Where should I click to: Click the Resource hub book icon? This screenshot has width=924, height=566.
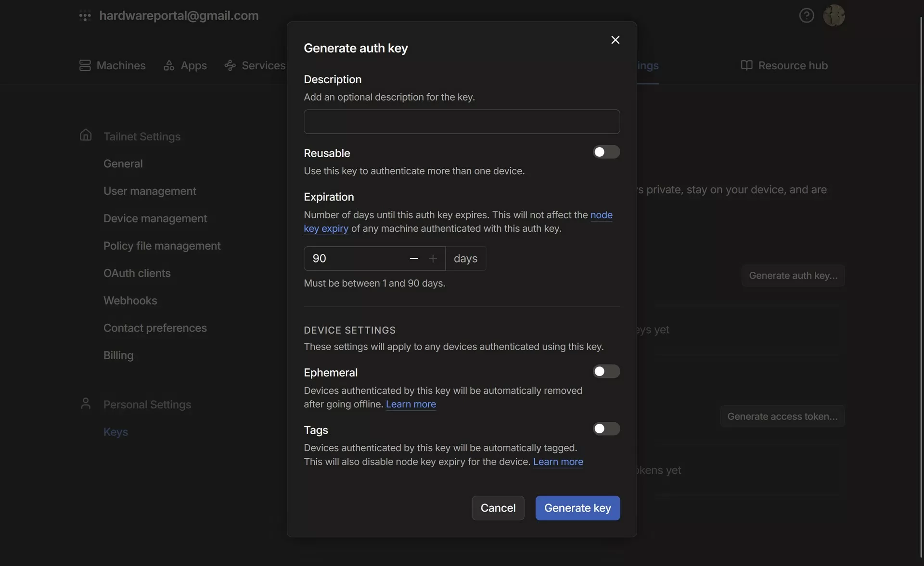(746, 65)
